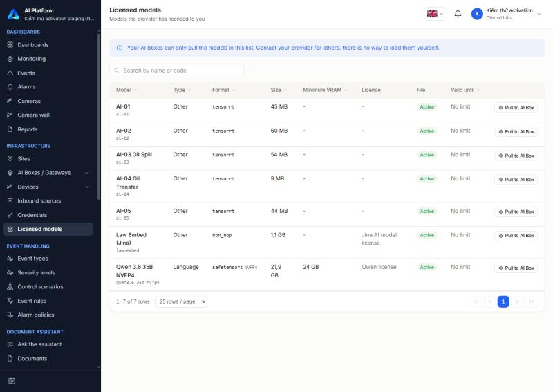Click the Dashboards sidebar icon
This screenshot has width=553, height=392.
tap(10, 45)
